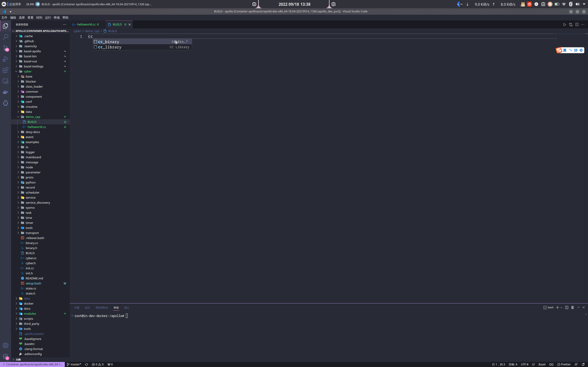The height and width of the screenshot is (367, 588).
Task: Run the BUILD file using the play icon
Action: (565, 24)
